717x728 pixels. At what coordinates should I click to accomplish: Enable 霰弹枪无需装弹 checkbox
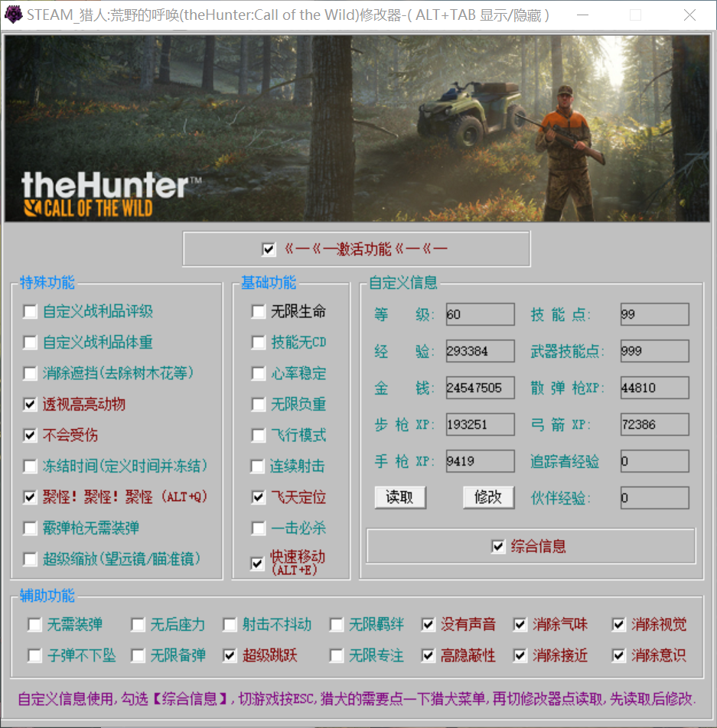coord(30,528)
